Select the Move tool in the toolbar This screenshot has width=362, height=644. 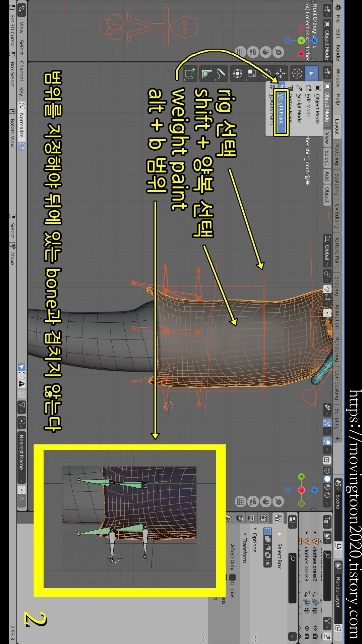click(281, 73)
